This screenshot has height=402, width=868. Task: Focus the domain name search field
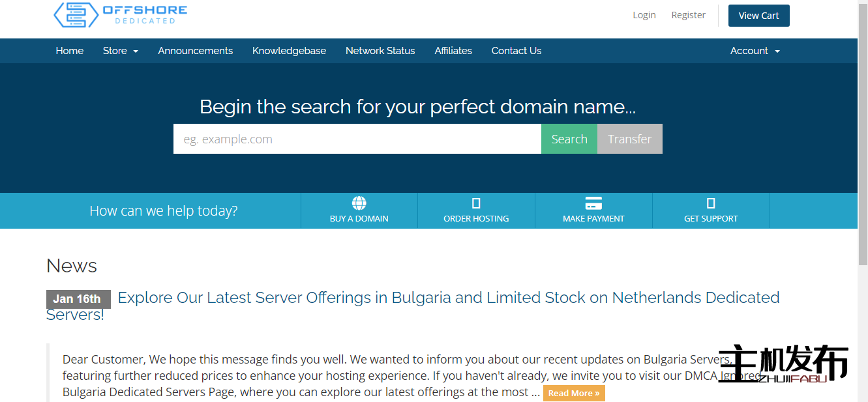click(357, 139)
